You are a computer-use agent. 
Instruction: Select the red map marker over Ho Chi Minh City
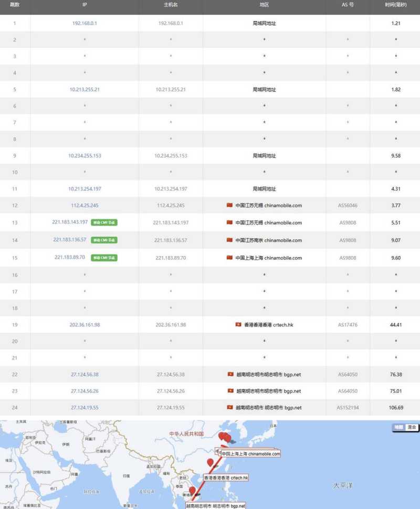click(192, 491)
